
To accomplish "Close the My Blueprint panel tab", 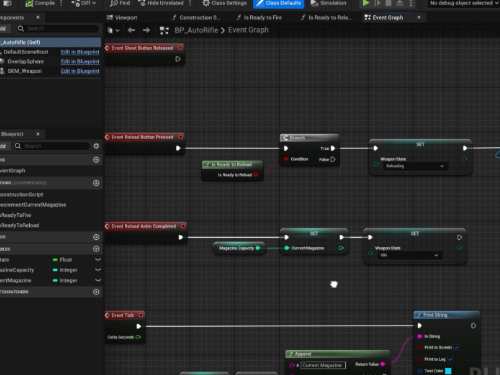I will coord(38,134).
